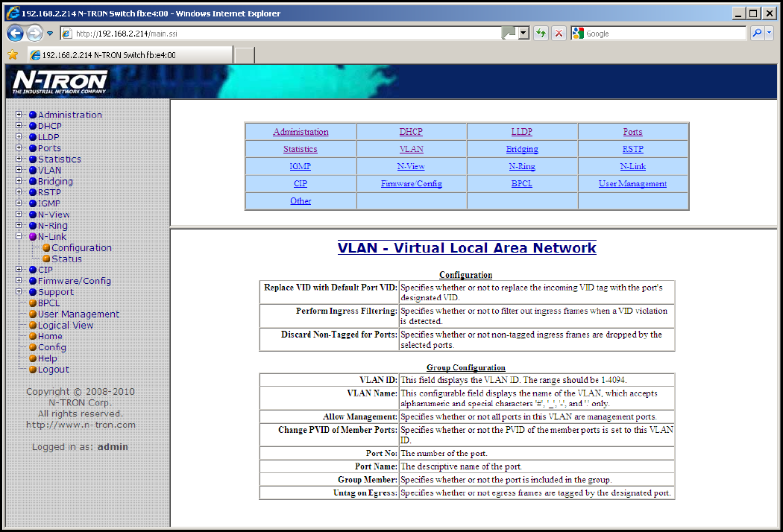
Task: Expand the Administration tree node
Action: (19, 114)
